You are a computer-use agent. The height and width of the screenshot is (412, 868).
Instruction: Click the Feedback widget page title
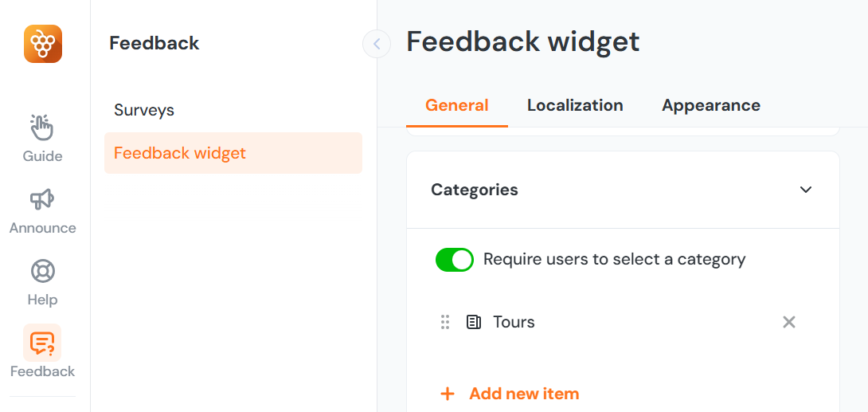pyautogui.click(x=523, y=42)
